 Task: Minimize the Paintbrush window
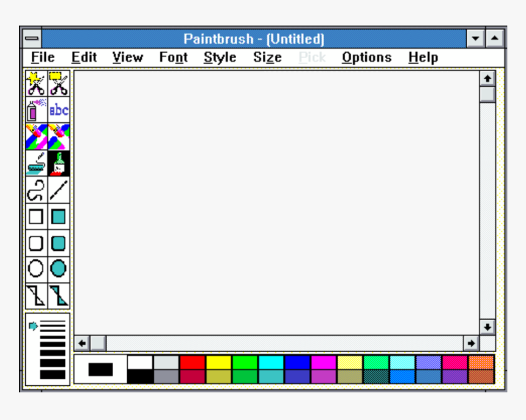pos(475,39)
